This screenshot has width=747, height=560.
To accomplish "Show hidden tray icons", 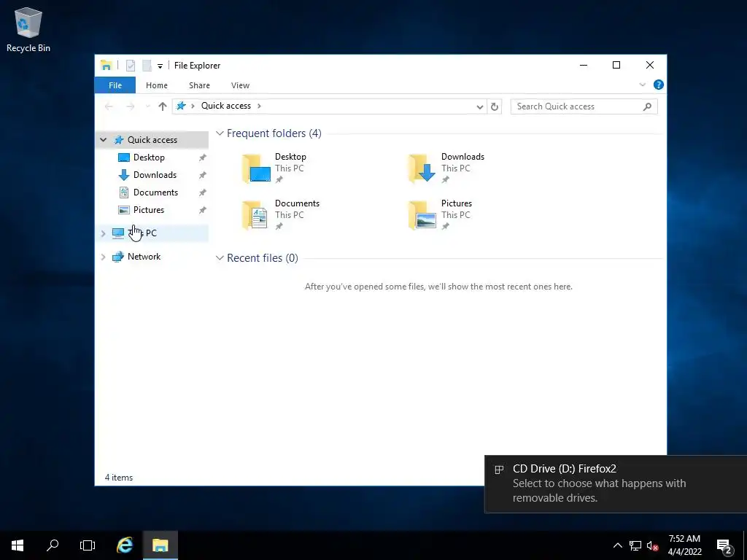I will pyautogui.click(x=617, y=545).
